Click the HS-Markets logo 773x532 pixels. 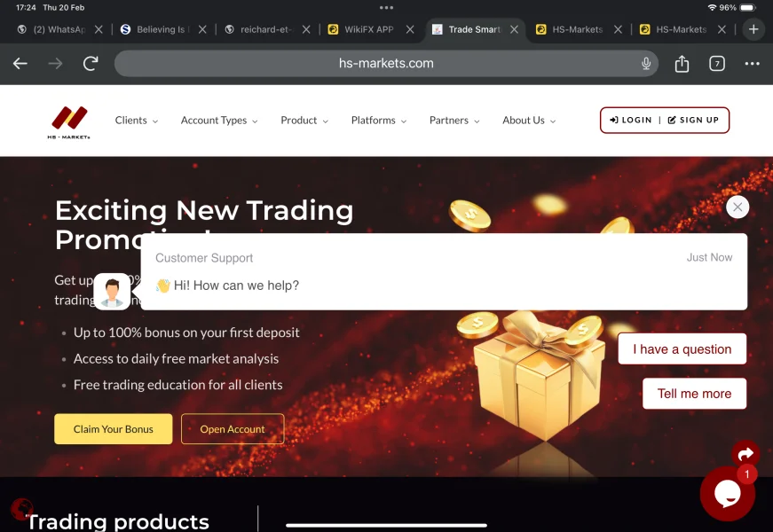(x=69, y=122)
